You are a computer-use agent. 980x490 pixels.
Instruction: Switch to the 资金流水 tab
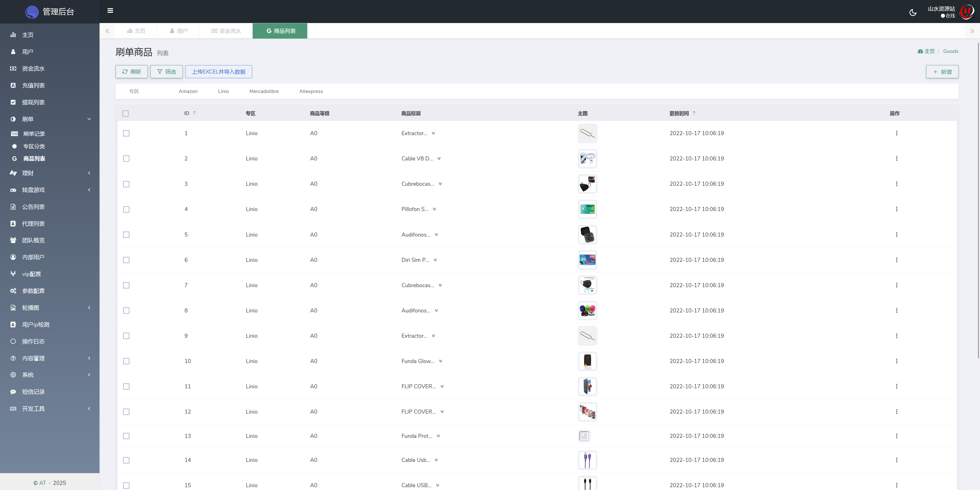click(226, 31)
